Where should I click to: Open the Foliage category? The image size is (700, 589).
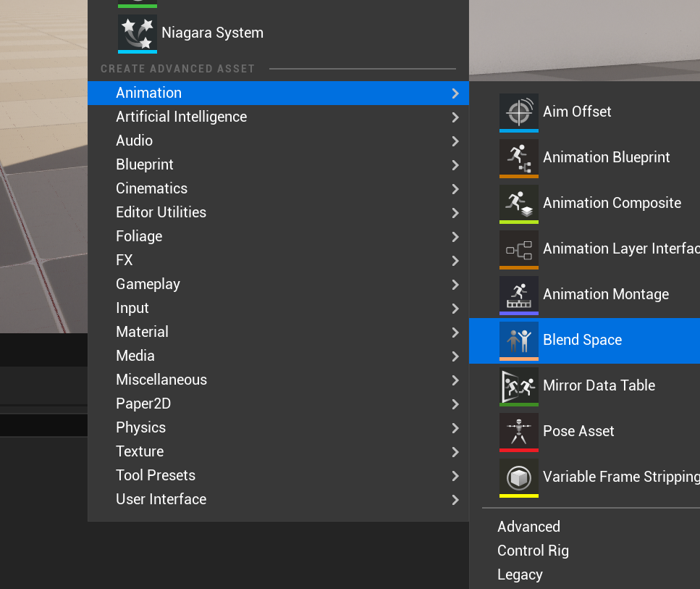click(x=278, y=236)
